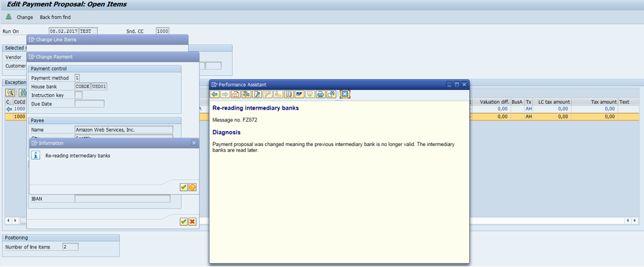
Task: Go back in Performance Assistant help
Action: coord(214,95)
